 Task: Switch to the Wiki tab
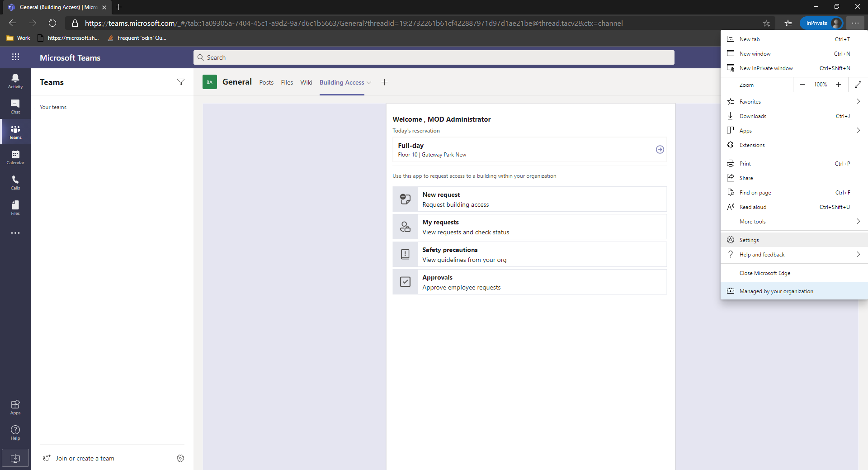pyautogui.click(x=306, y=82)
